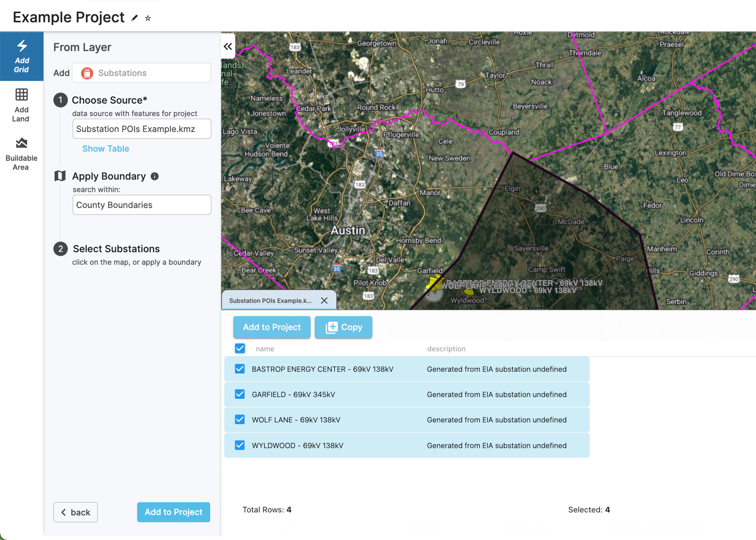This screenshot has height=540, width=756.
Task: Open the County Boundaries dropdown
Action: pyautogui.click(x=142, y=205)
